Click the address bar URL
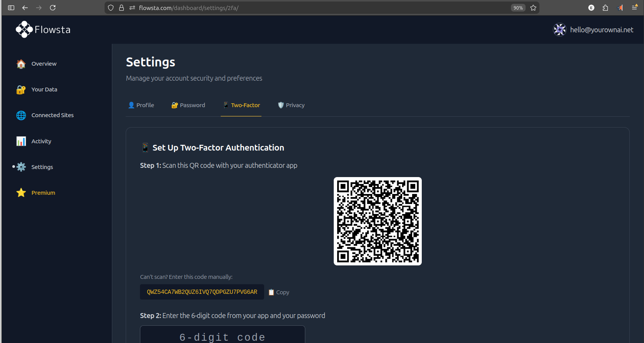The image size is (644, 343). (189, 8)
